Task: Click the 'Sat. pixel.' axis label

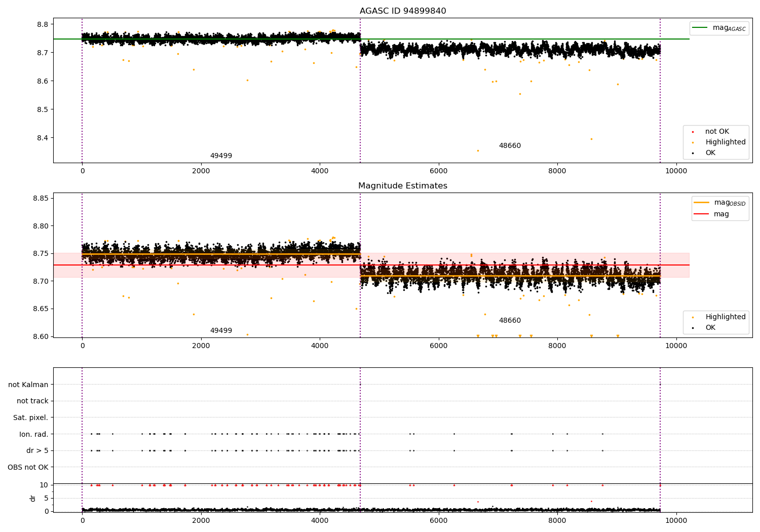Action: coord(30,417)
